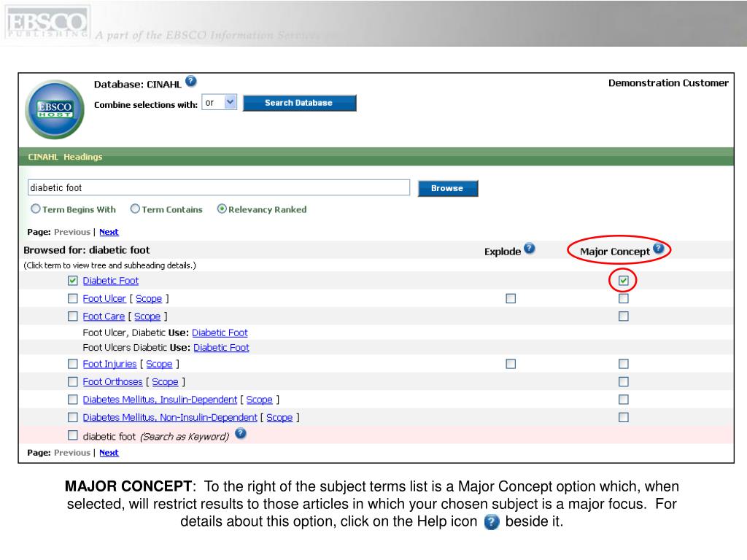Click the EBSCOhost round logo
The height and width of the screenshot is (560, 747).
pyautogui.click(x=55, y=109)
